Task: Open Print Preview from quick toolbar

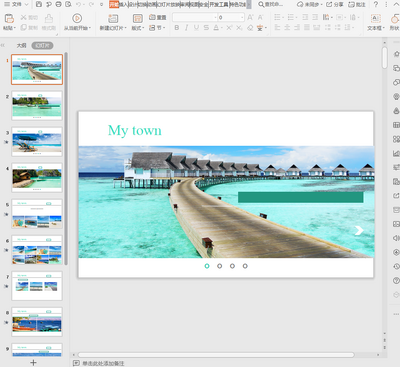Action: (68, 4)
